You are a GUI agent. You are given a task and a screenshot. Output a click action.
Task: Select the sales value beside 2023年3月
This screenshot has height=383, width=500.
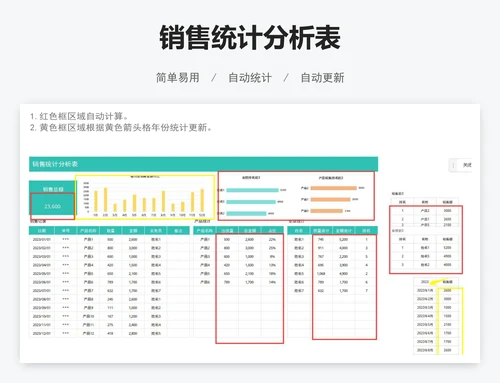(447, 307)
